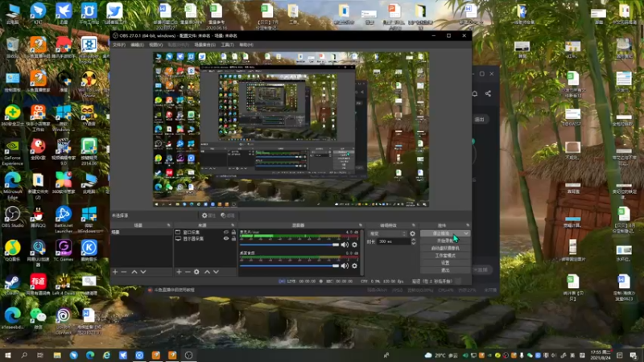Open Microsoft Edge desktop shortcut
Image resolution: width=644 pixels, height=362 pixels.
click(12, 186)
